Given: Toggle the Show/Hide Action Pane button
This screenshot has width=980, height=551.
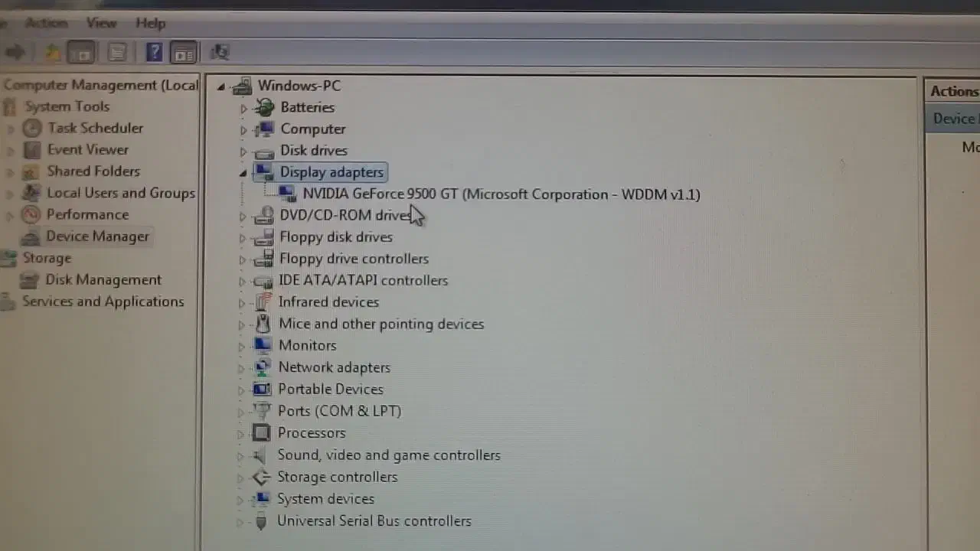Looking at the screenshot, I should (x=184, y=52).
